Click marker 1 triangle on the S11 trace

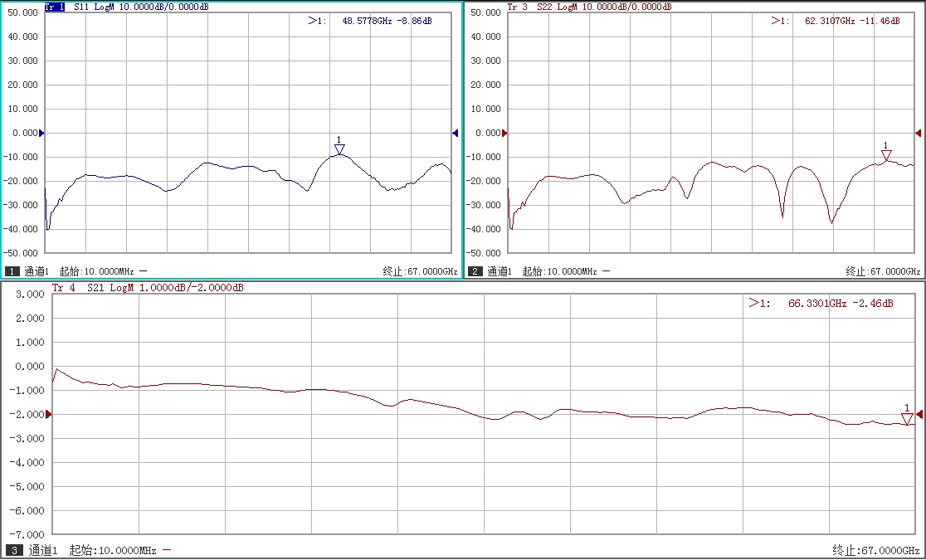coord(339,149)
